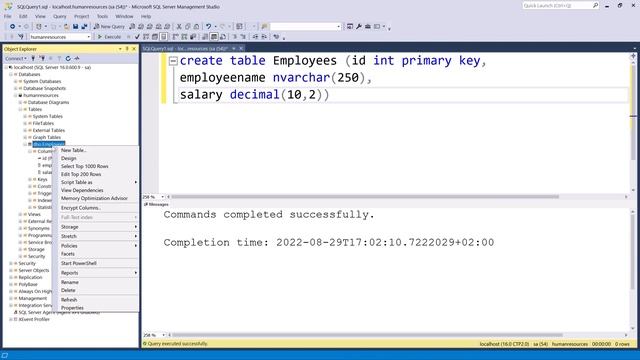Choose Facets in context menu
The width and height of the screenshot is (640, 360).
(97, 254)
